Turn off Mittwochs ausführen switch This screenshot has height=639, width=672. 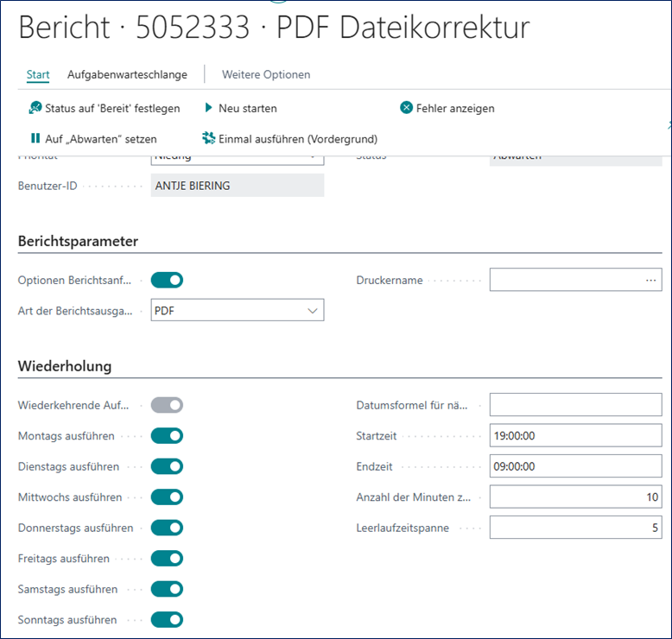coord(167,497)
